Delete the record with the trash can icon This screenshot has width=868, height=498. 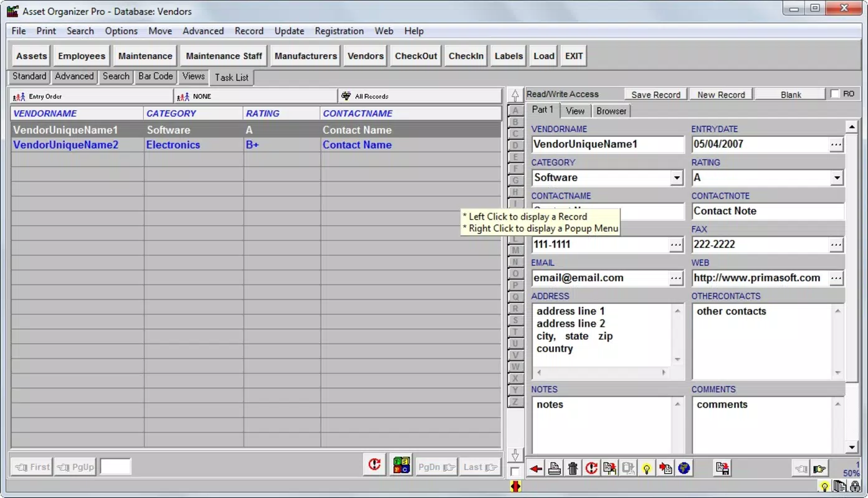(x=573, y=469)
